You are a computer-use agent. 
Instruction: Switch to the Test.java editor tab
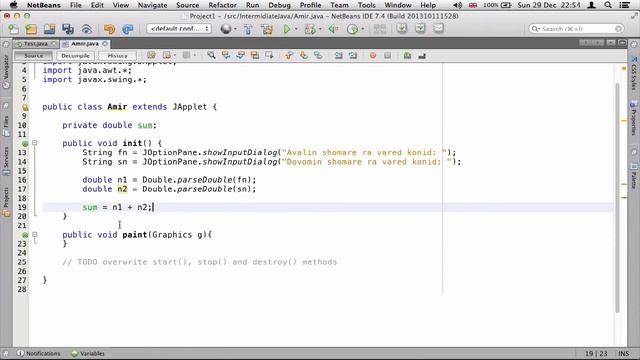coord(36,44)
